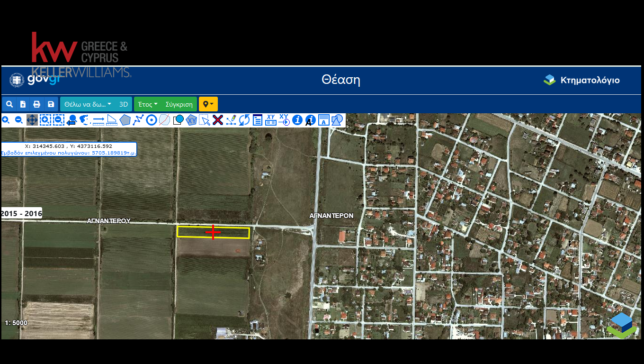Open the Έτος year dropdown

[148, 104]
